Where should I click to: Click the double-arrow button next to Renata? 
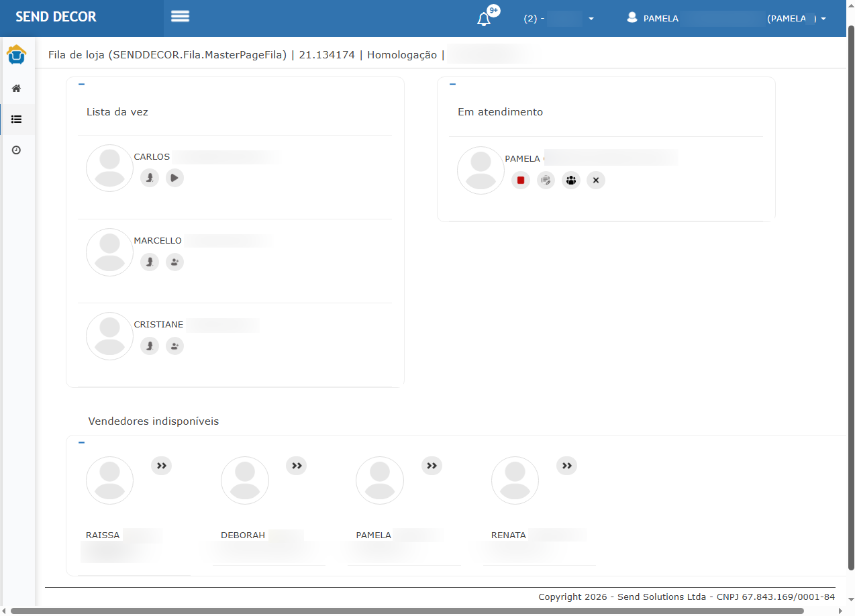[x=566, y=465]
